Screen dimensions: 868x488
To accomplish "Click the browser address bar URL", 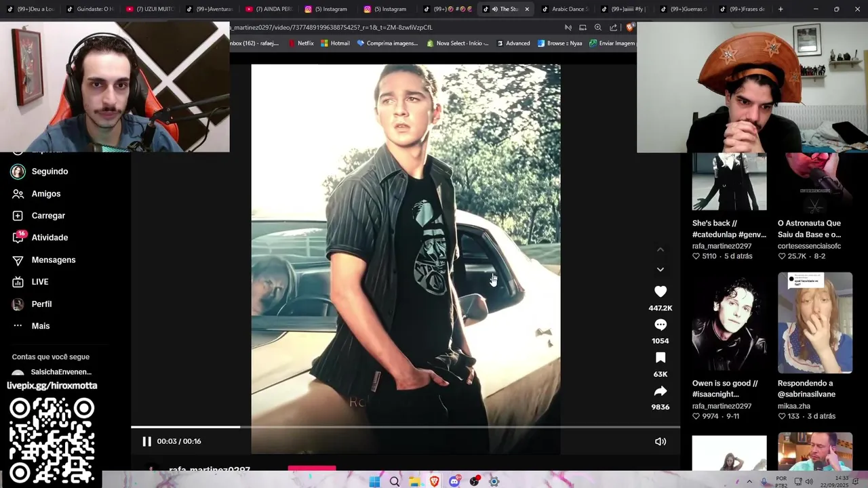I will pyautogui.click(x=331, y=28).
